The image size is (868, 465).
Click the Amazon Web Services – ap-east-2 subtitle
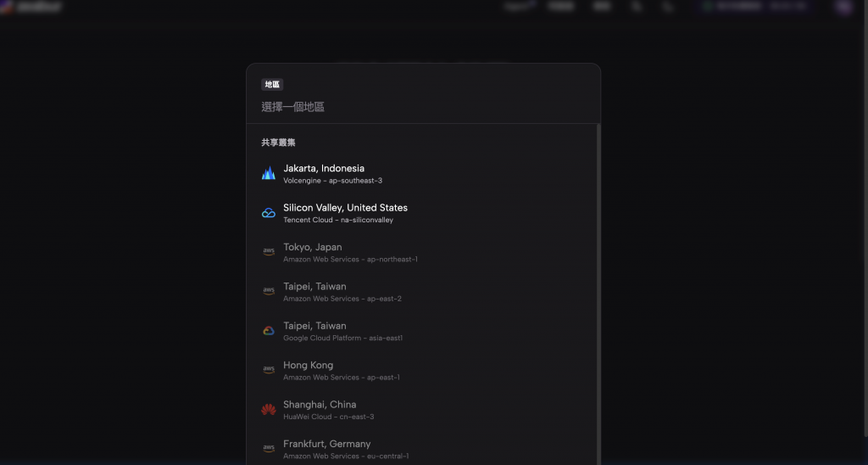(342, 299)
